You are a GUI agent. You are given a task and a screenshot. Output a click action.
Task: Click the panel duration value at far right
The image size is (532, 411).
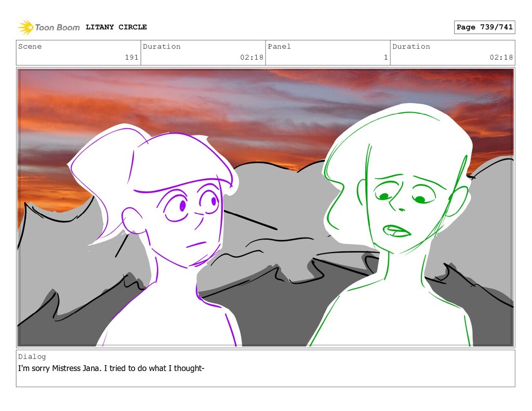[x=501, y=57]
